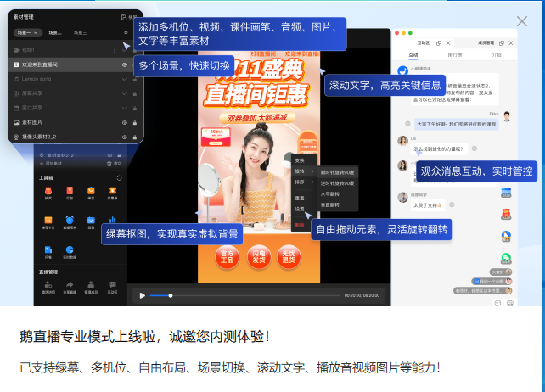
Task: Reset the toolbox with refresh icon
Action: coord(119,178)
